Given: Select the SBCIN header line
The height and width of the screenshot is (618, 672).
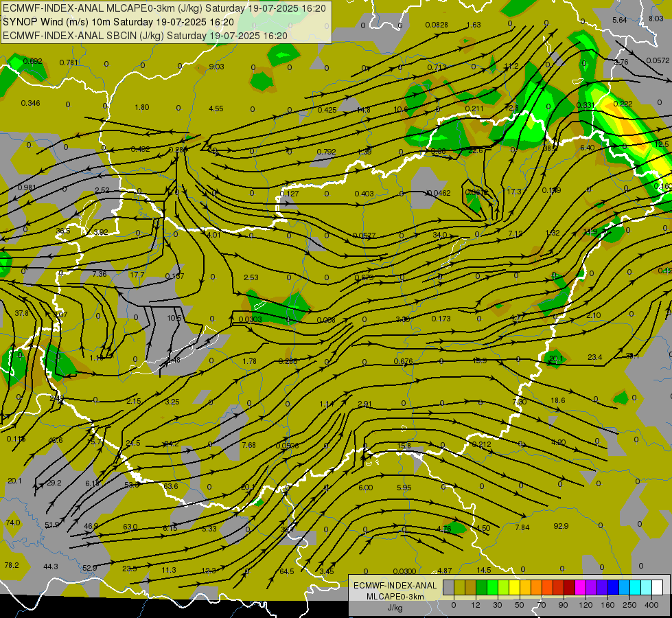Looking at the screenshot, I should [x=145, y=36].
